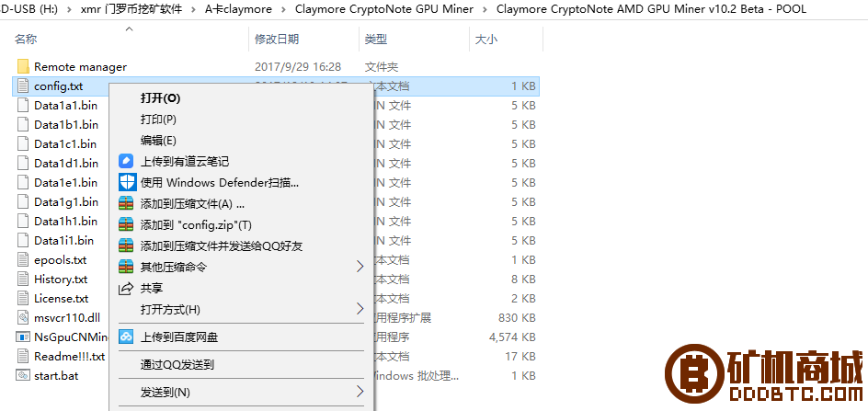Select the Data1a1.bin file name
The height and width of the screenshot is (411, 868).
click(x=66, y=105)
